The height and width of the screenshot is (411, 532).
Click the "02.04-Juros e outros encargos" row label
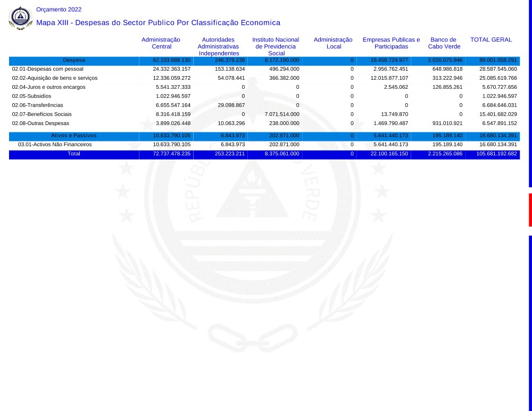tap(48, 87)
